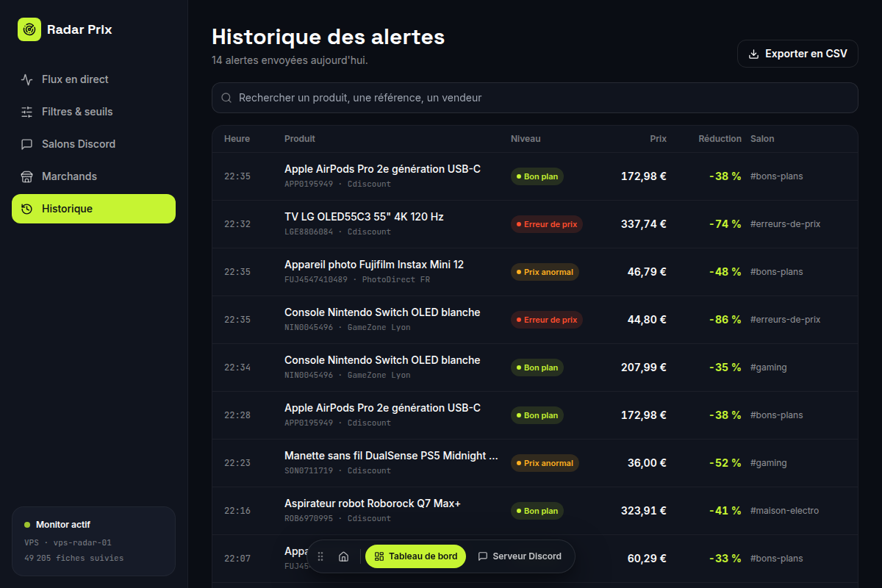882x588 pixels.
Task: Click the floating toolbar drag handle
Action: pyautogui.click(x=320, y=556)
